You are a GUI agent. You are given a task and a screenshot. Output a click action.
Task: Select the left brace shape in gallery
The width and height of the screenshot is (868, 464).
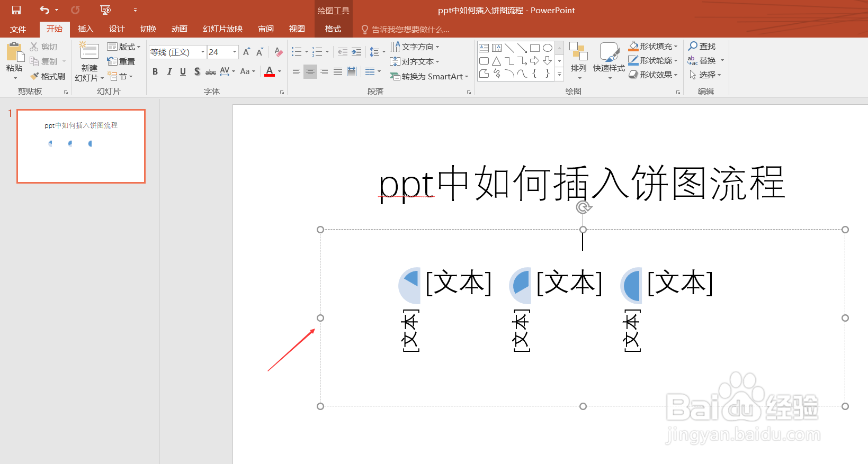tap(535, 74)
